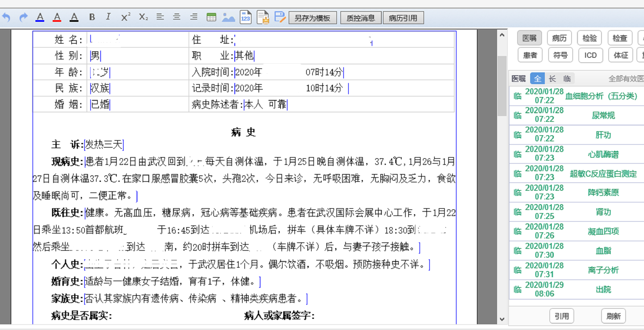Apply superscript formatting

(125, 17)
